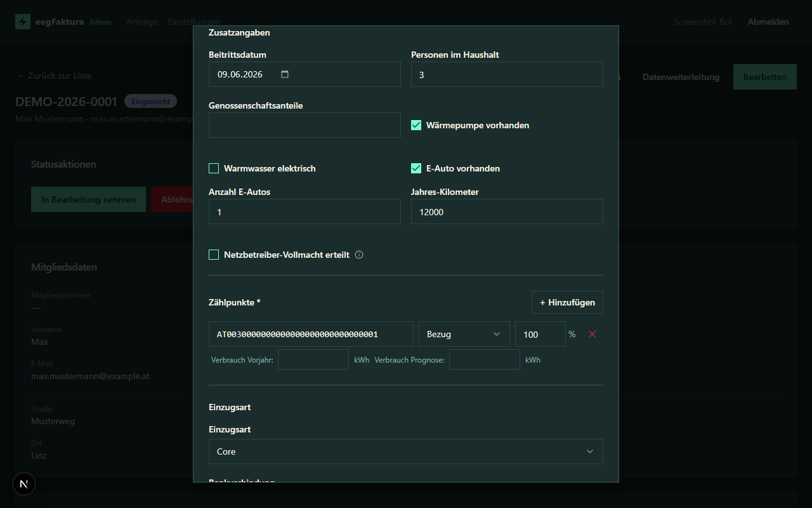Click info icon next to Netzbetreiber-Vollmacht
Image resolution: width=812 pixels, height=508 pixels.
point(359,255)
